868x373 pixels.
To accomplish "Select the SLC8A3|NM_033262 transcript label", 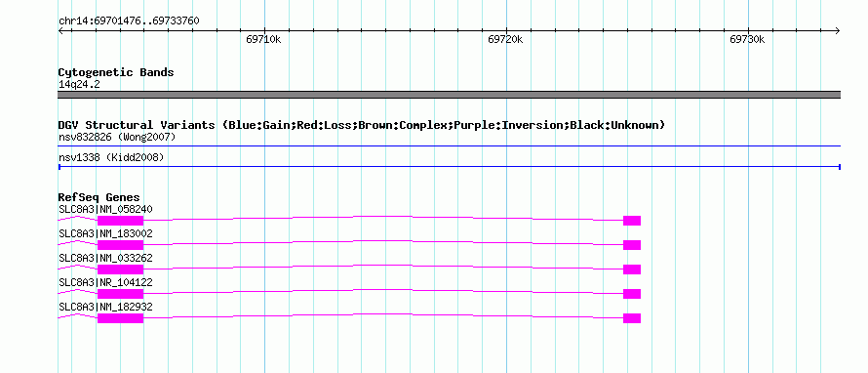I will point(105,259).
